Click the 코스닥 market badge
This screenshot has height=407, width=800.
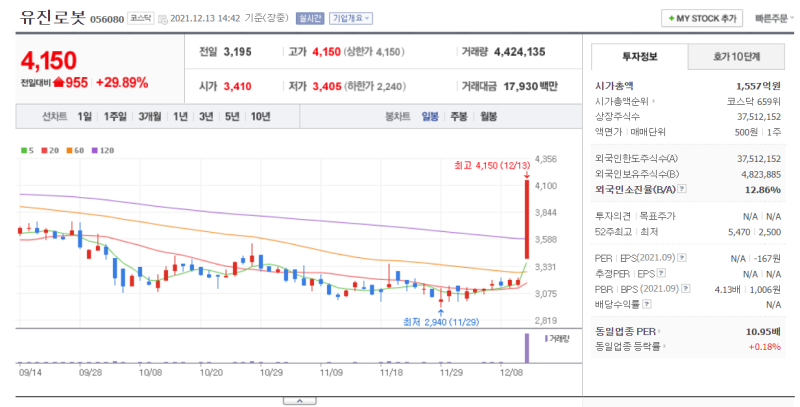click(140, 18)
